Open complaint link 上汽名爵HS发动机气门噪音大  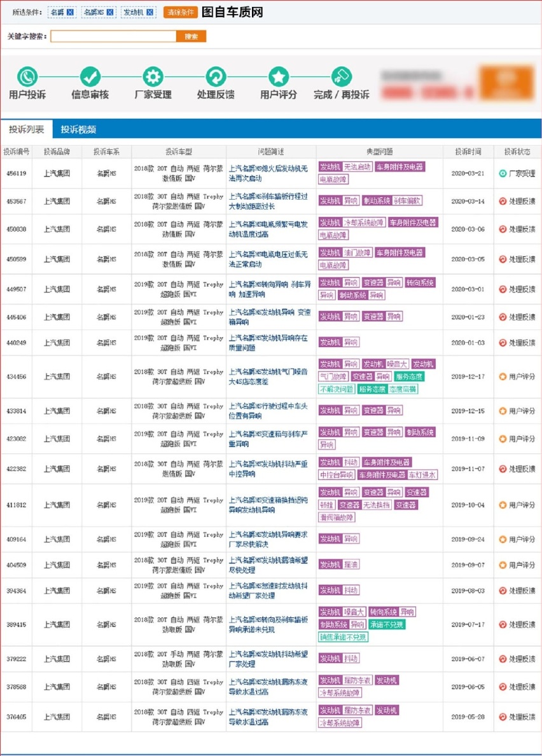point(268,376)
